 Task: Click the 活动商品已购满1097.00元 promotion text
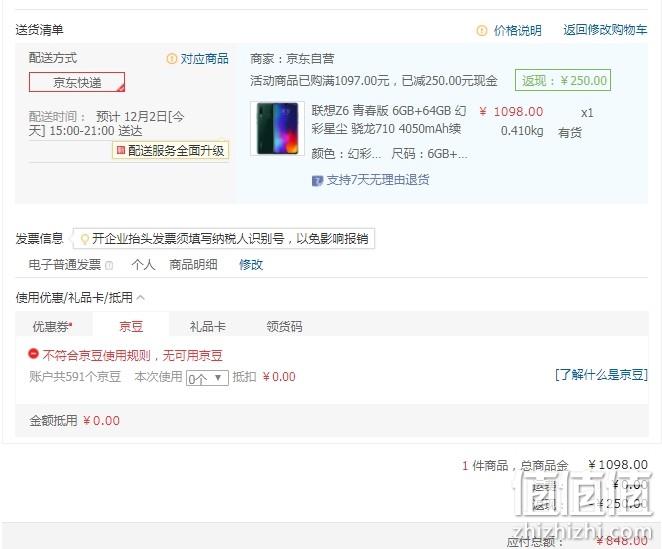(374, 80)
